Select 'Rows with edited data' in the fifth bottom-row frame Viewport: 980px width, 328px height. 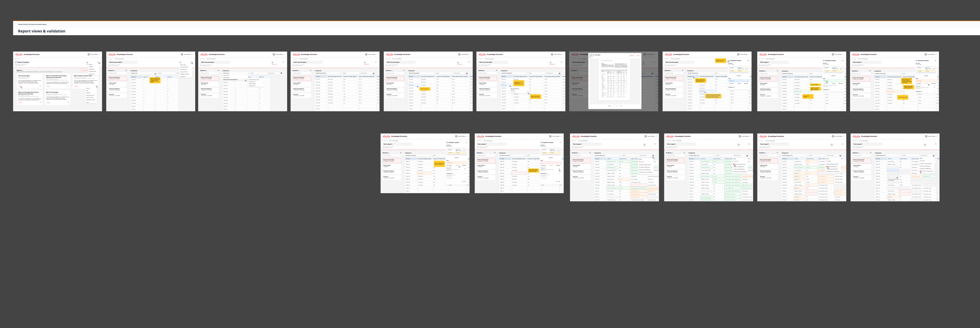[x=832, y=167]
